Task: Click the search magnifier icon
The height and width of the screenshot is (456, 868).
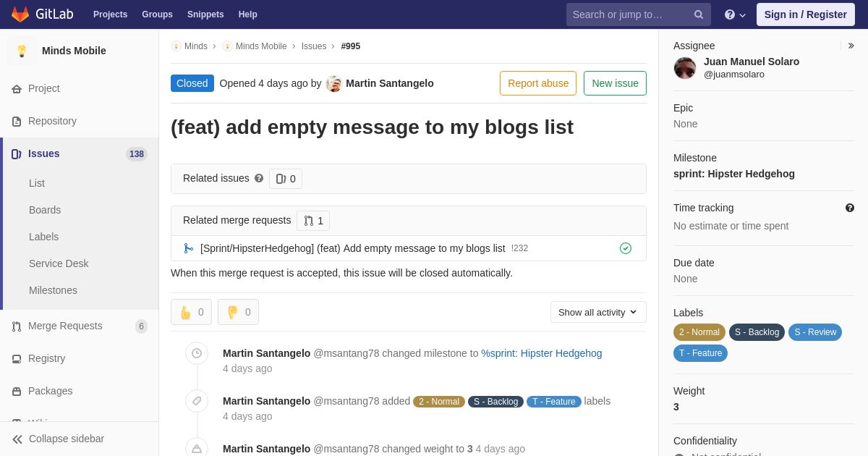Action: (699, 14)
